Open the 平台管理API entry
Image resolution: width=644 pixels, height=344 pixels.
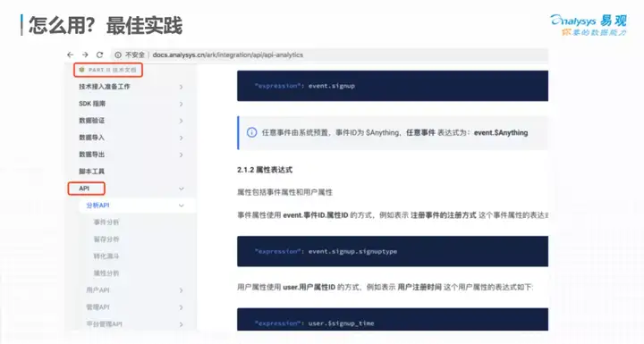[105, 323]
